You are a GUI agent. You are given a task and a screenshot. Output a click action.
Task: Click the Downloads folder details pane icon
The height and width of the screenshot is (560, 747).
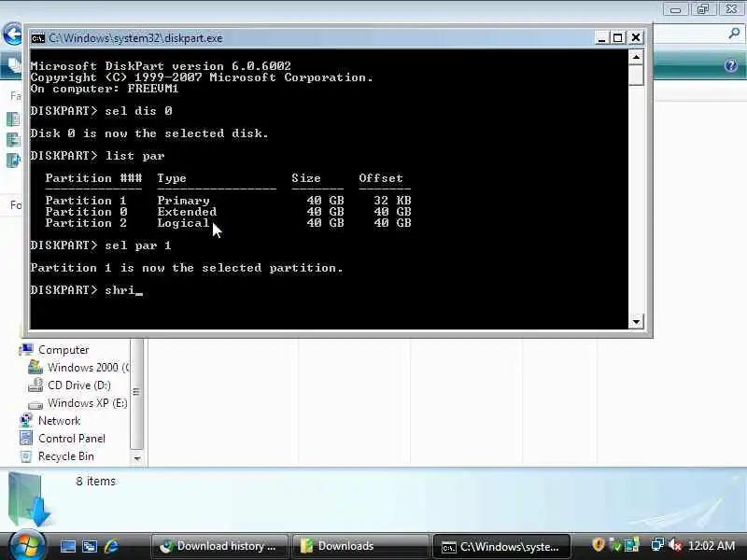click(x=30, y=498)
